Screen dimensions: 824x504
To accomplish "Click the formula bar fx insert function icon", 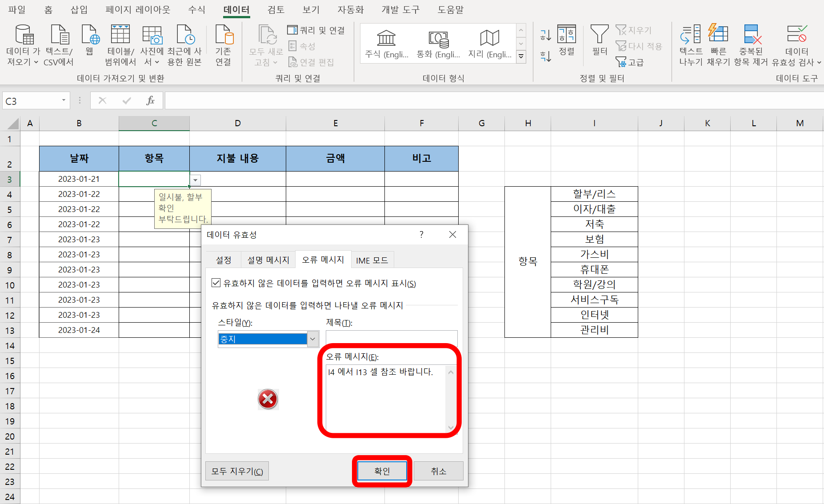I will click(151, 100).
